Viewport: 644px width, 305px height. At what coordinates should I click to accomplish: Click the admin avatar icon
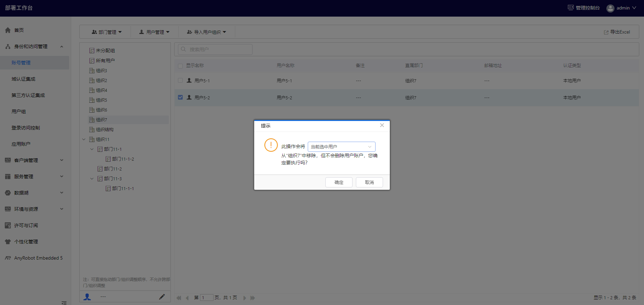point(610,8)
